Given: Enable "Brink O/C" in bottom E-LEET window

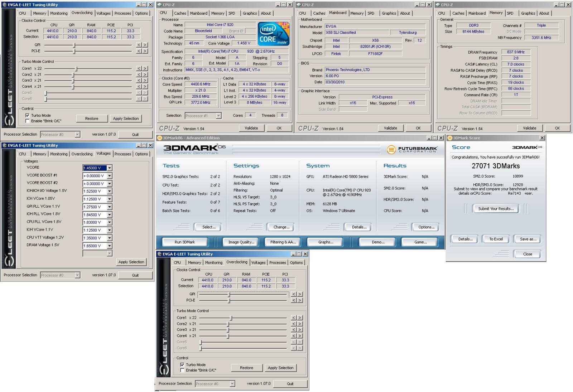Looking at the screenshot, I should [182, 371].
